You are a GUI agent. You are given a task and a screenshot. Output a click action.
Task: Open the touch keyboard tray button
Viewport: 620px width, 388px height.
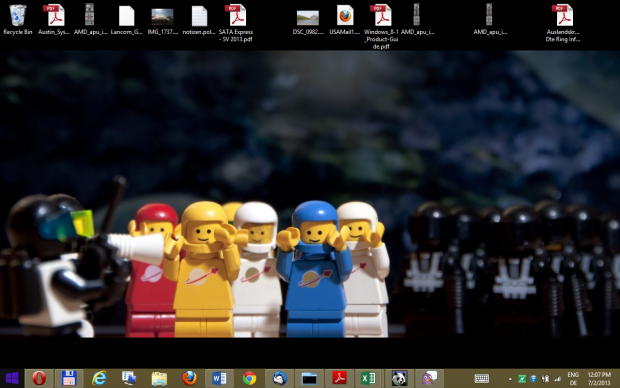tap(482, 379)
